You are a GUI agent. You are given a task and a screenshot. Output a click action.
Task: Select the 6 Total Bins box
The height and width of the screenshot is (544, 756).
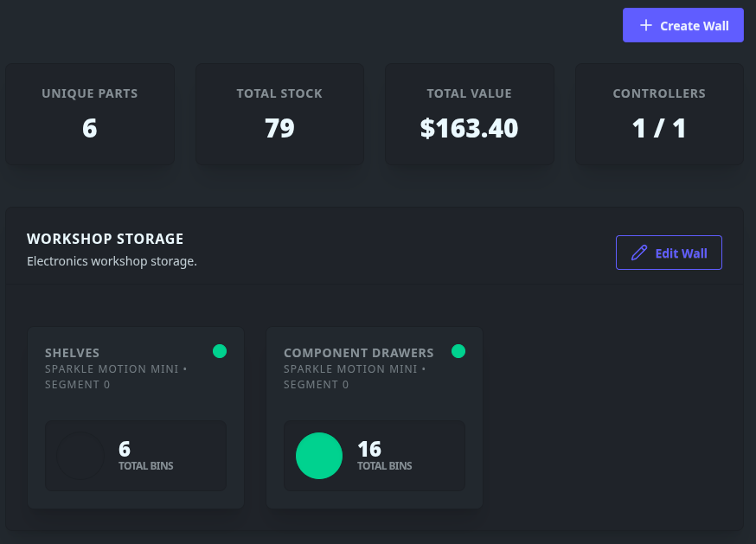tap(136, 456)
